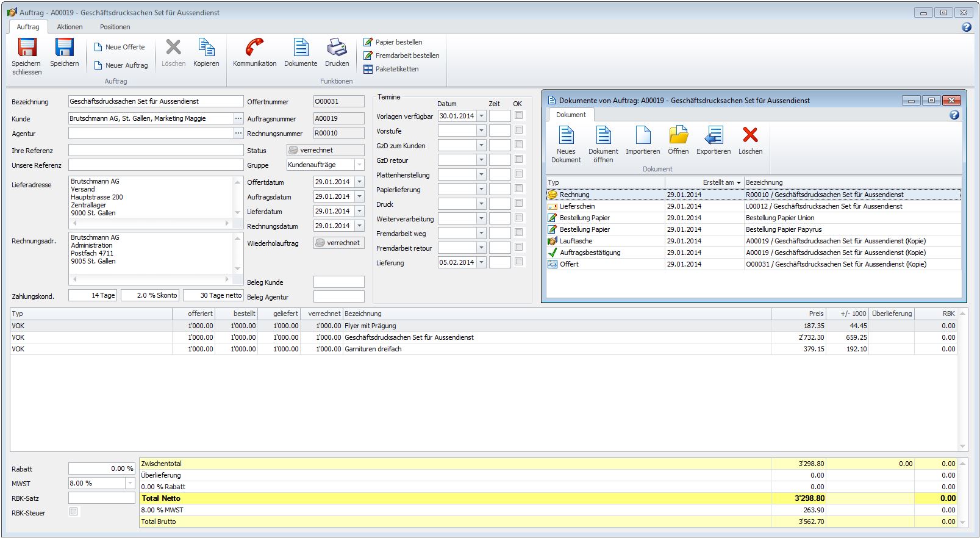Click the Importieren document icon

[x=643, y=136]
